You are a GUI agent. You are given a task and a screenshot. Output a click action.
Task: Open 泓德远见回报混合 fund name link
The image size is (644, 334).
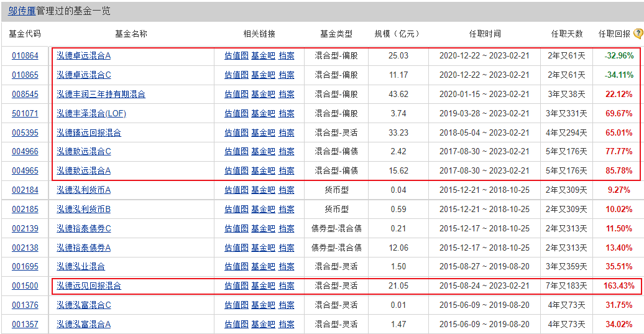89,285
